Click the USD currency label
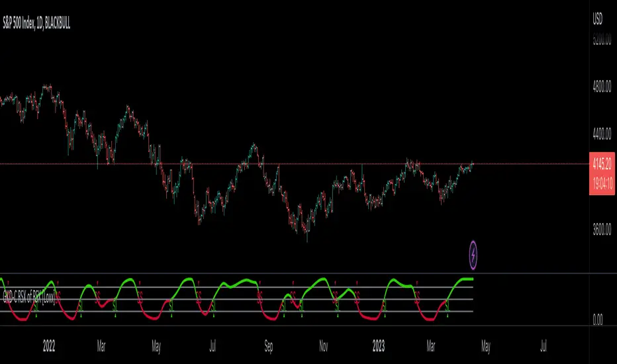Viewport: 617px width, 364px height. tap(597, 19)
